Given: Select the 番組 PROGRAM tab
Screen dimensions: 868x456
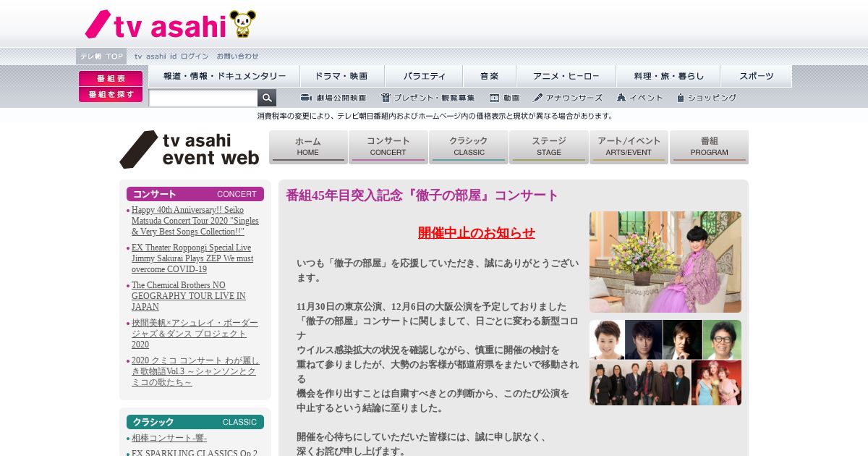Looking at the screenshot, I should click(x=709, y=147).
